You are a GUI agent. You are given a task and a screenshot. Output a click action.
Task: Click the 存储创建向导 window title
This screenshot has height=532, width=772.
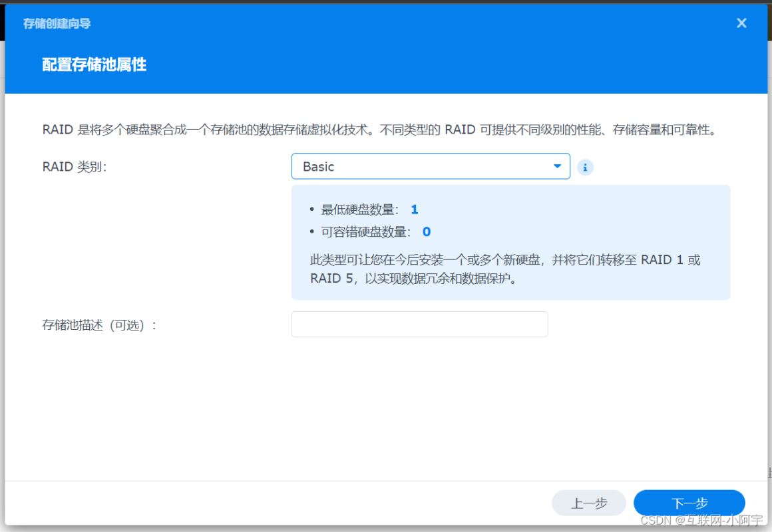pyautogui.click(x=57, y=23)
